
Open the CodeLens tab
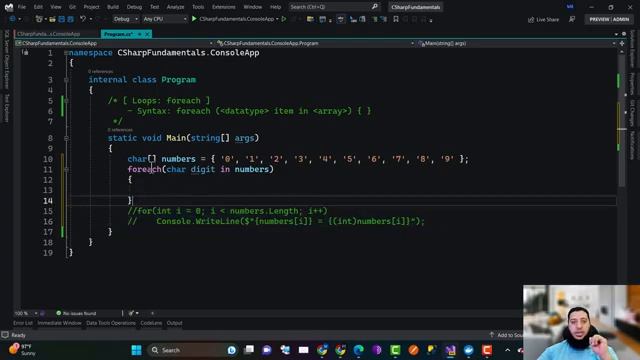[x=151, y=323]
